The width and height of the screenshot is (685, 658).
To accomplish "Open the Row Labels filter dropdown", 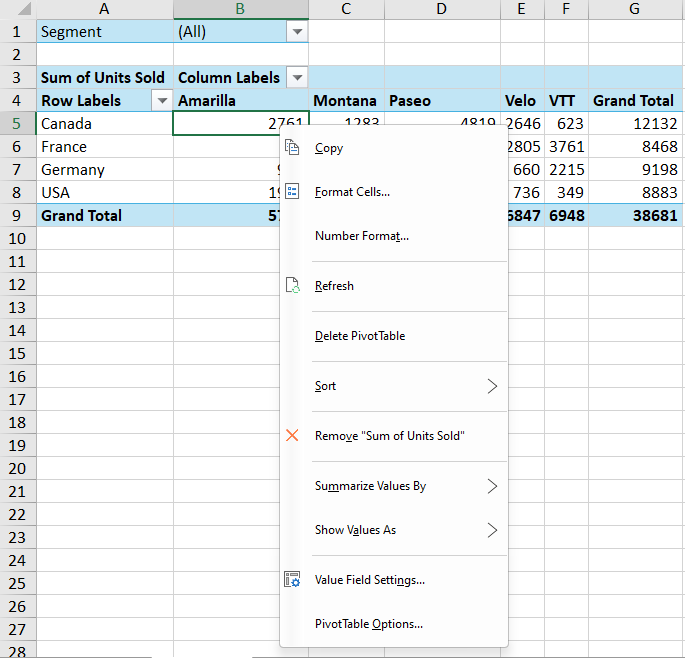I will pos(162,101).
